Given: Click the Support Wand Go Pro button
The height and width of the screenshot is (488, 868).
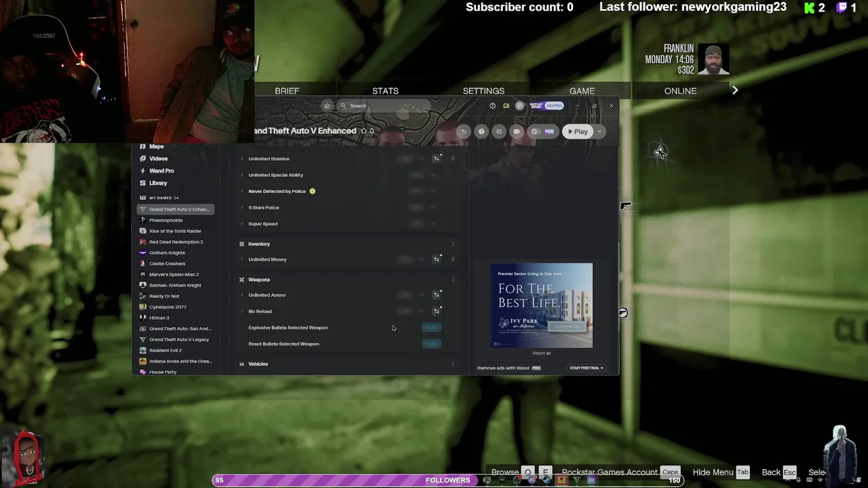Looking at the screenshot, I should [547, 106].
